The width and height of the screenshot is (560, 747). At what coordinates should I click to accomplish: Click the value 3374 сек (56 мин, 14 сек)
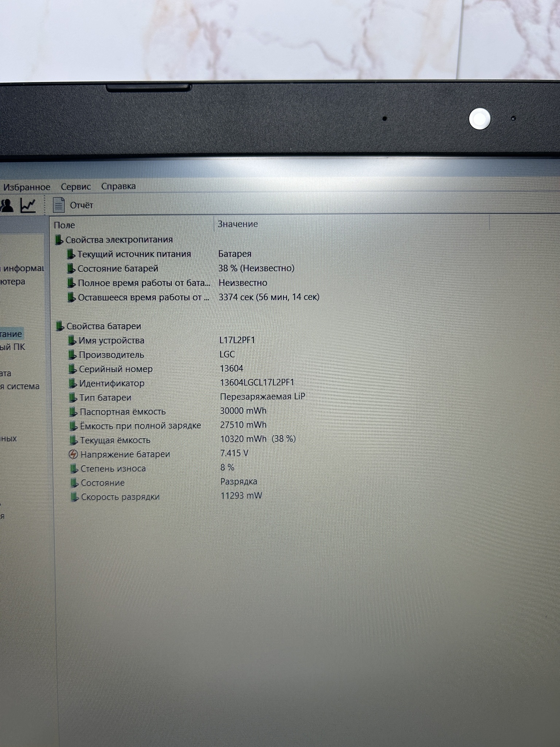pos(269,297)
